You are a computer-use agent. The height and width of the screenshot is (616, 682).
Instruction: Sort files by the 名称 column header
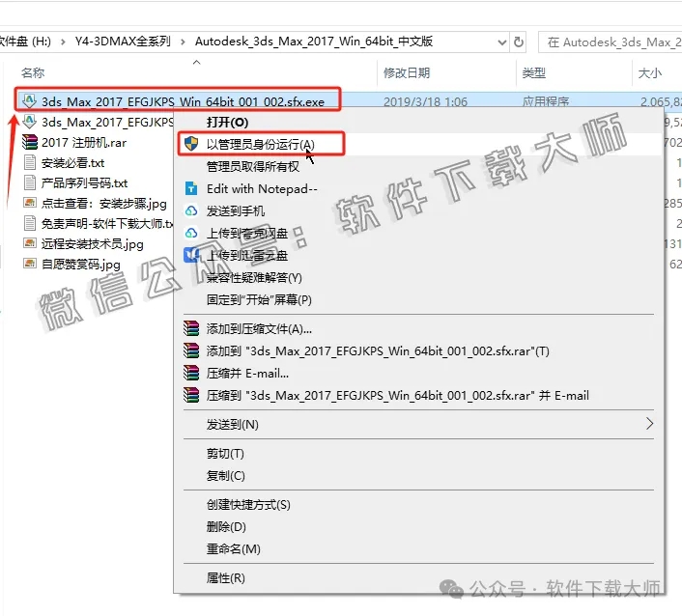point(33,73)
